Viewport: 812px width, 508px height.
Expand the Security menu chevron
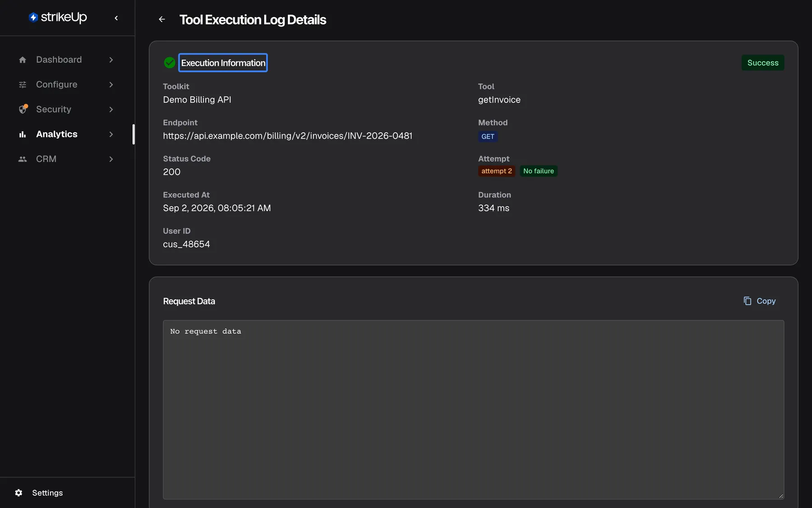[x=111, y=109]
